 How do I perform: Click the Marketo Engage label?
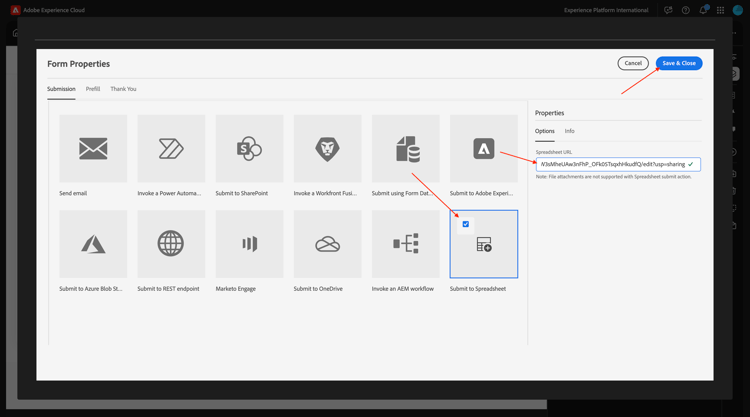point(236,289)
